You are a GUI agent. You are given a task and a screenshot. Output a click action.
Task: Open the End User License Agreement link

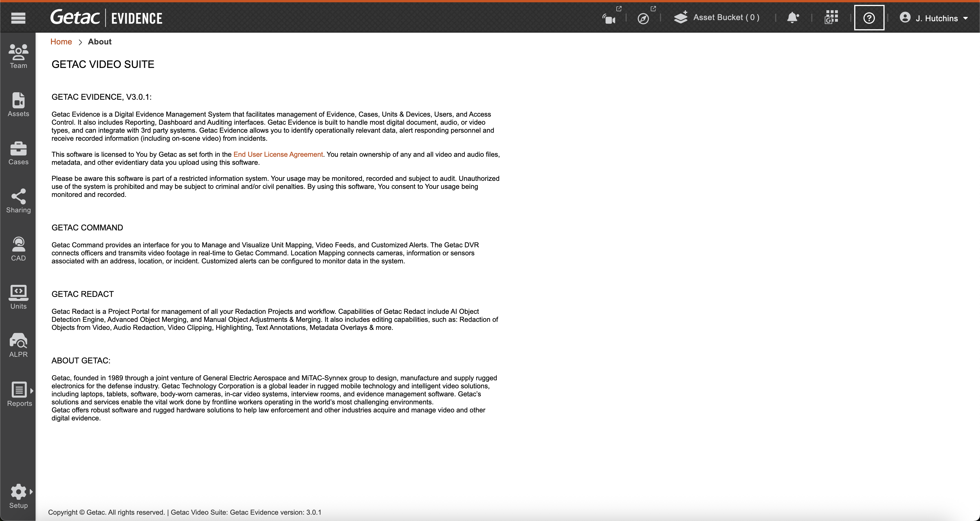coord(278,154)
